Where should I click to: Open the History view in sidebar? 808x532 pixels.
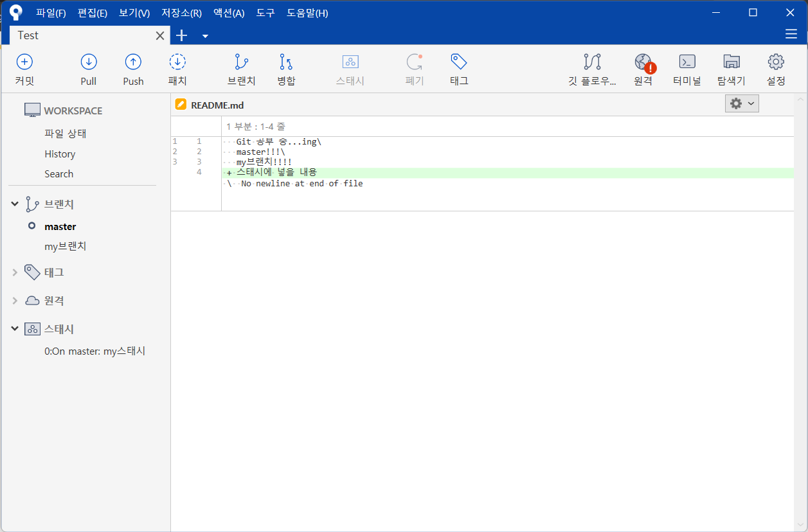(x=60, y=154)
